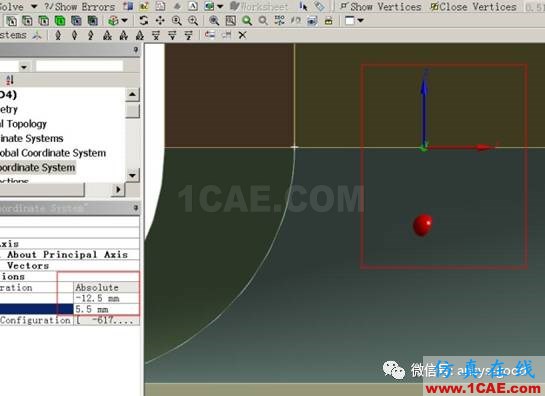Click Offset Y translation icon
The height and width of the screenshot is (396, 545).
point(74,35)
